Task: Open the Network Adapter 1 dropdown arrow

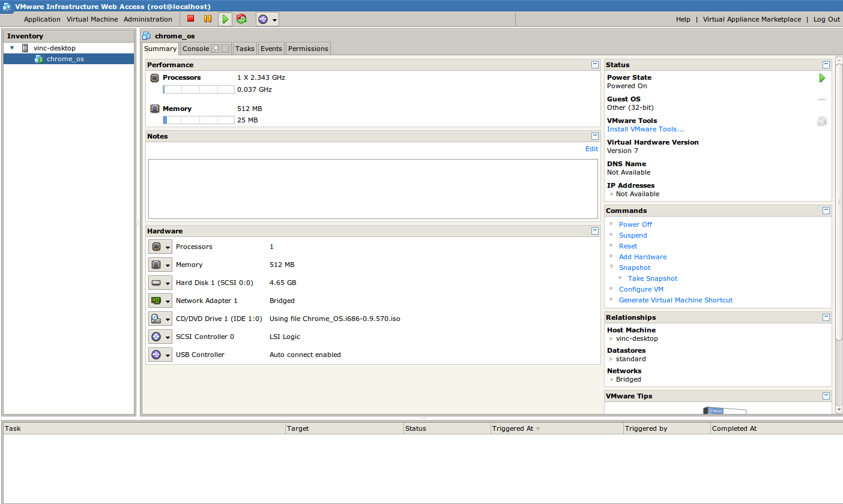Action: (168, 301)
